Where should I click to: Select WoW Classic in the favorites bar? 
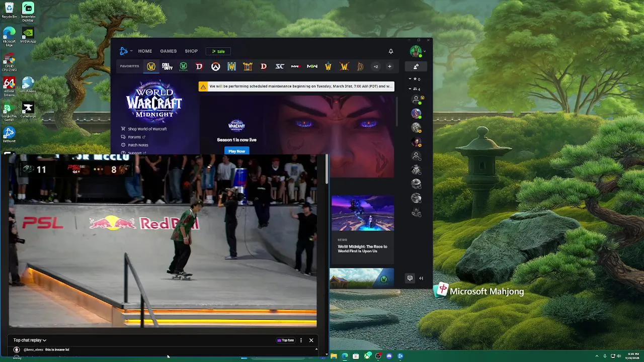pyautogui.click(x=183, y=66)
